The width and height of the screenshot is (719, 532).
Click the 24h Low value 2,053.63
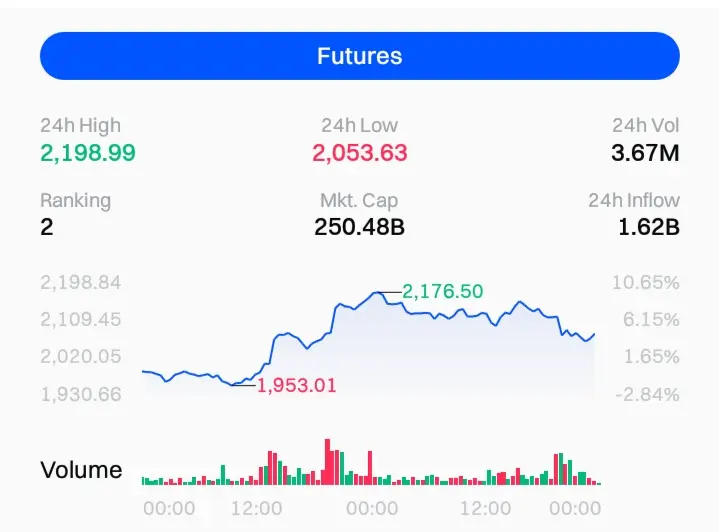tap(359, 153)
